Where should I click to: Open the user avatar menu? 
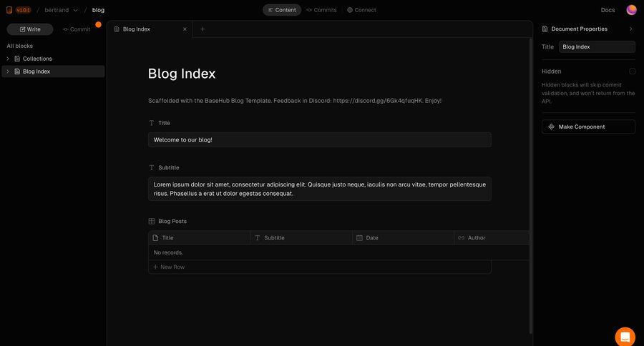point(631,10)
